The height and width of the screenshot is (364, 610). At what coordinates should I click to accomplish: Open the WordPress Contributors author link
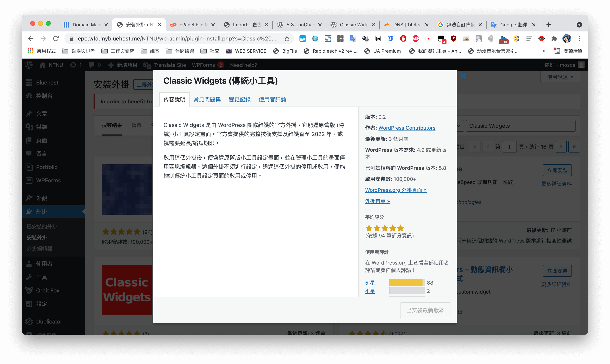click(407, 128)
